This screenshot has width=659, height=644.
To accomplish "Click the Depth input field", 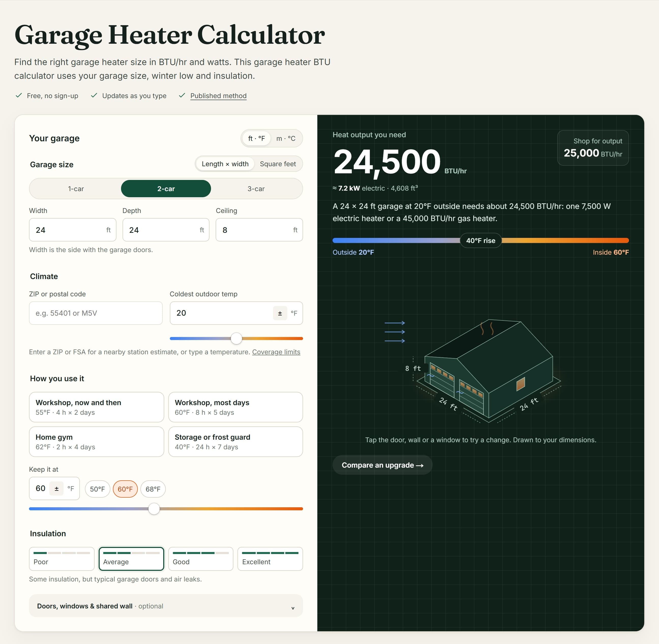I will pyautogui.click(x=166, y=230).
